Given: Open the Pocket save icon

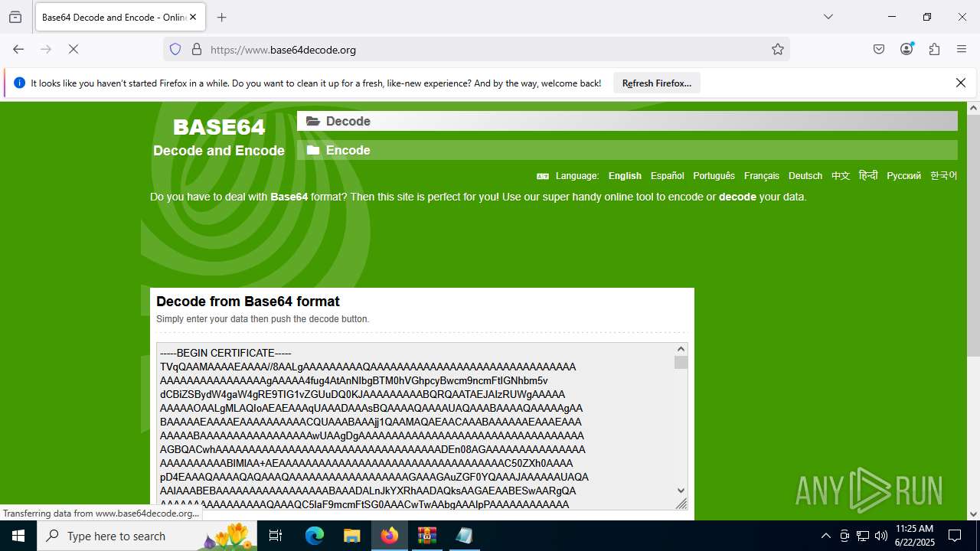Looking at the screenshot, I should point(879,49).
